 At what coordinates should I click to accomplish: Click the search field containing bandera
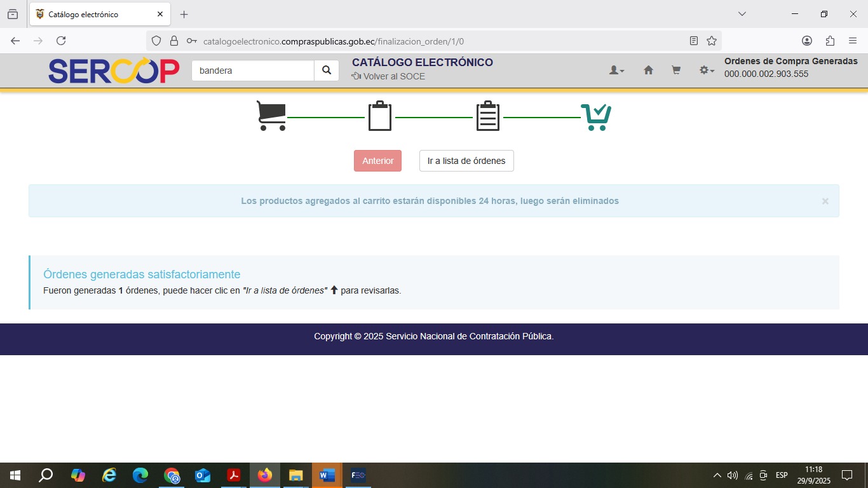click(253, 71)
